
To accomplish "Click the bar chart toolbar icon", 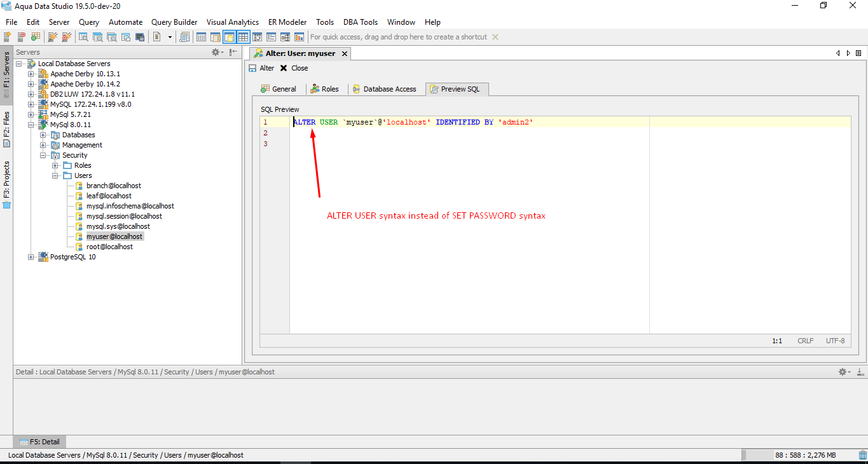I will click(299, 37).
